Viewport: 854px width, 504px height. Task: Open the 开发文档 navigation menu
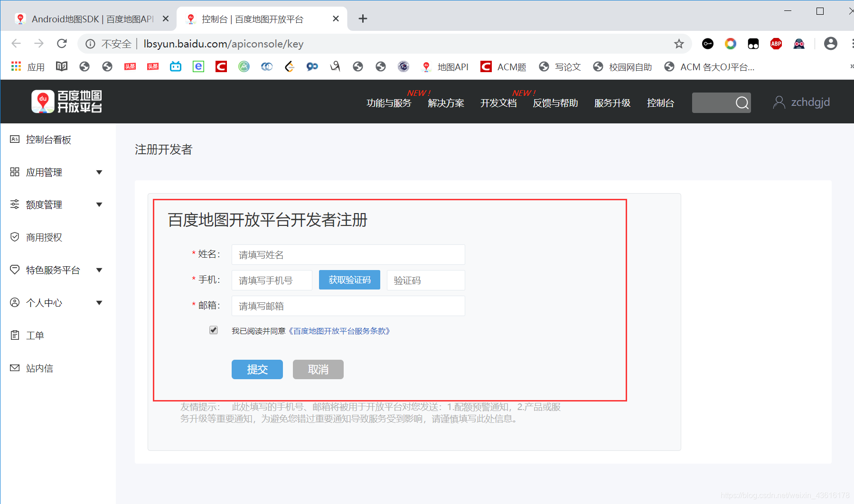(497, 103)
